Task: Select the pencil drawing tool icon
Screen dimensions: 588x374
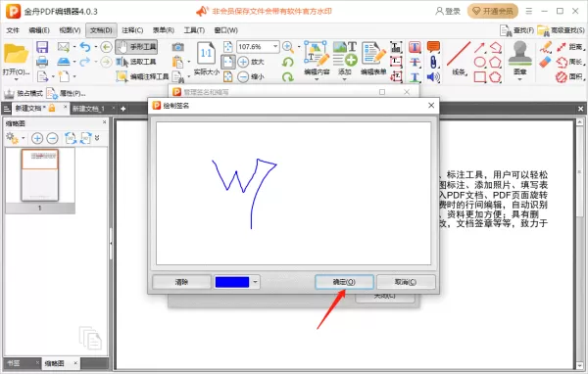Action: coord(546,47)
